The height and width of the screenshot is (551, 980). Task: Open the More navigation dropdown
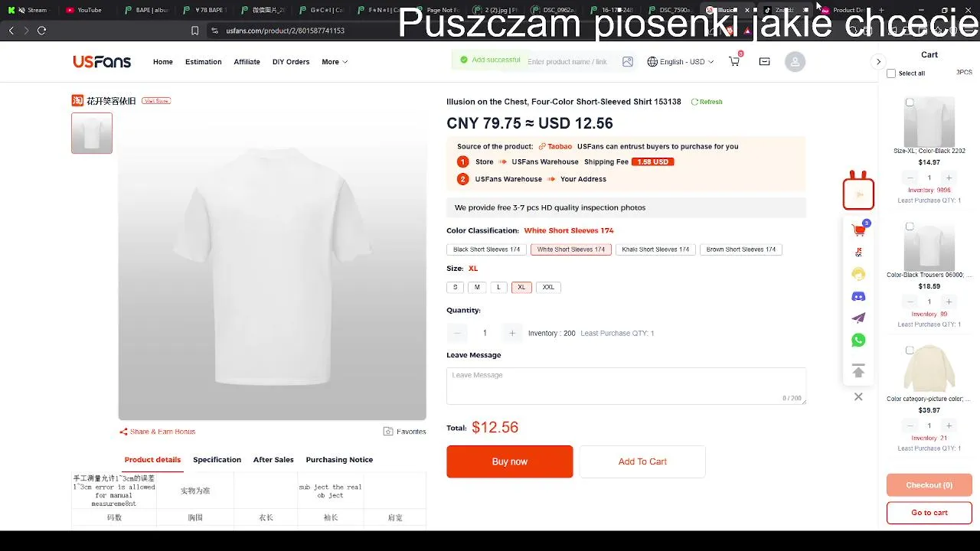coord(335,62)
